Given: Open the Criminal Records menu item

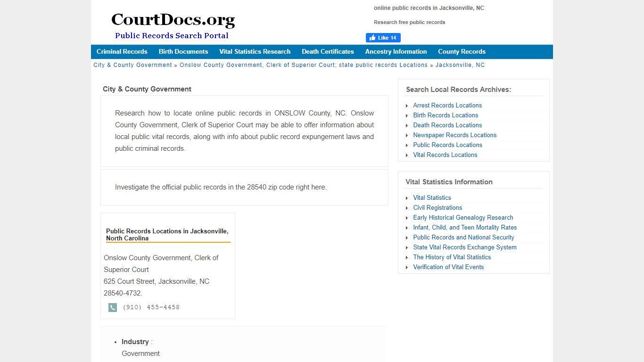Looking at the screenshot, I should (x=122, y=52).
